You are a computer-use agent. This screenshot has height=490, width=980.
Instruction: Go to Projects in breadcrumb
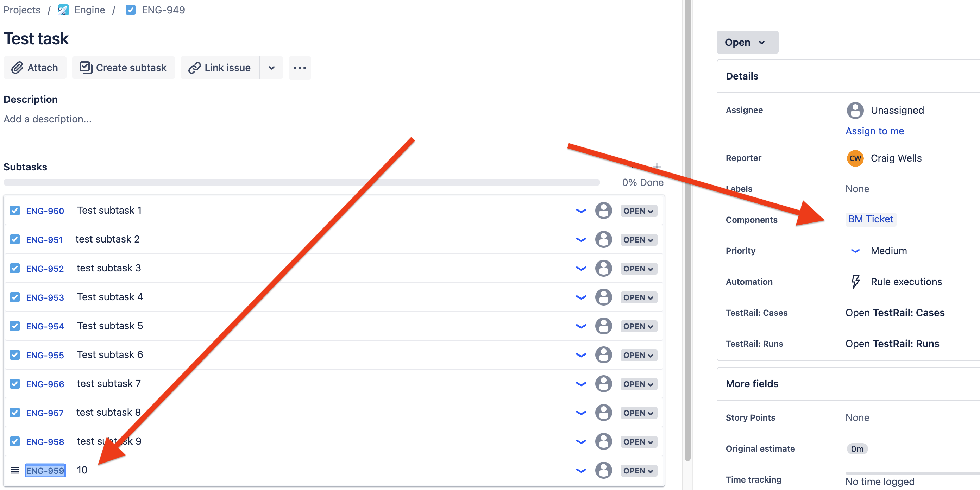coord(22,10)
